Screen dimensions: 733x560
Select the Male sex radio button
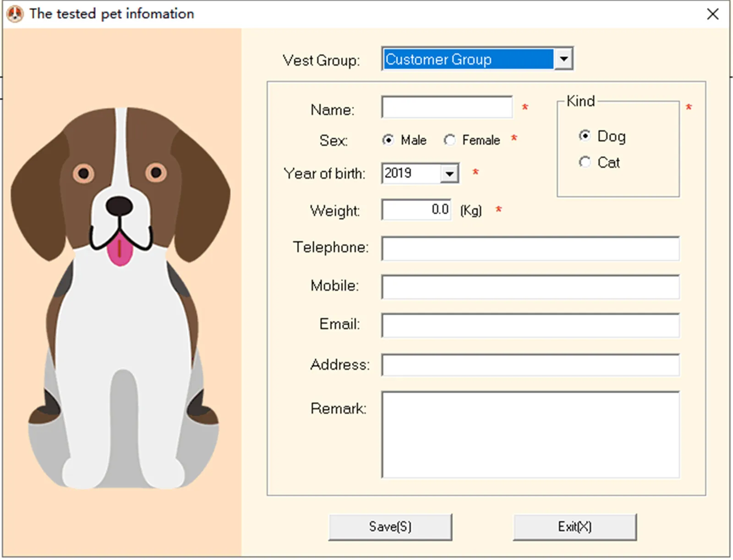point(388,140)
